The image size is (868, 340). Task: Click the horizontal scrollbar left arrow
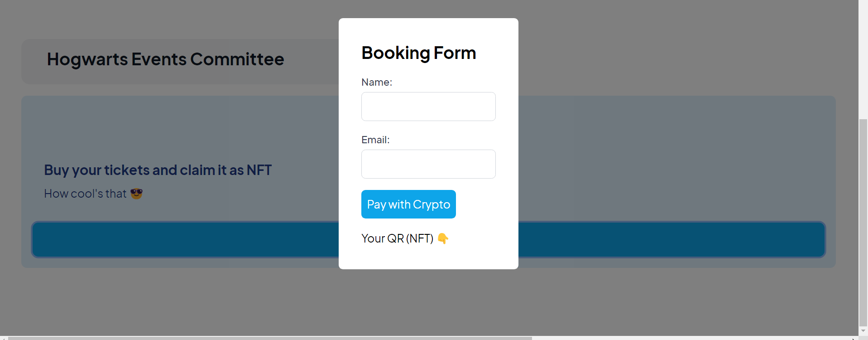pyautogui.click(x=4, y=338)
